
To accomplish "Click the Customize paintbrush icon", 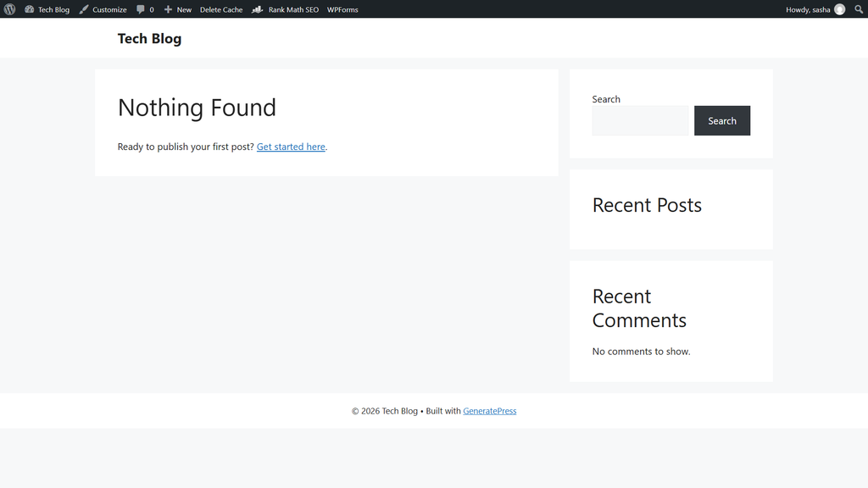I will point(84,9).
